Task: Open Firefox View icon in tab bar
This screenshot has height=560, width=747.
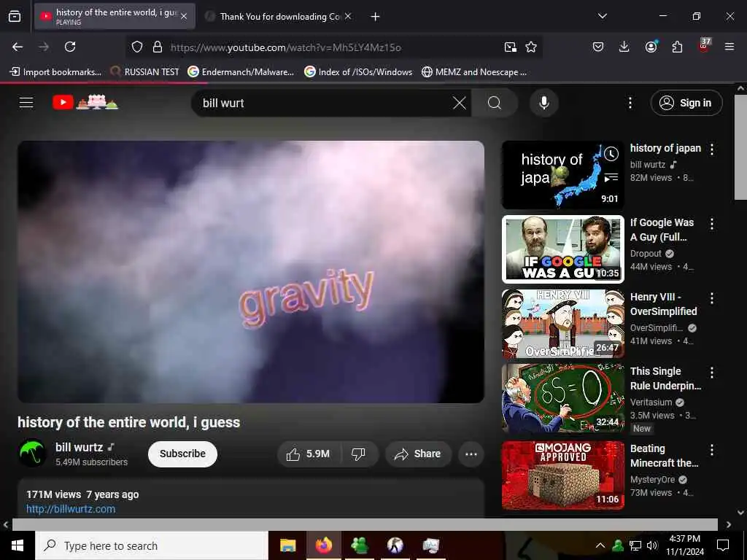Action: (15, 16)
